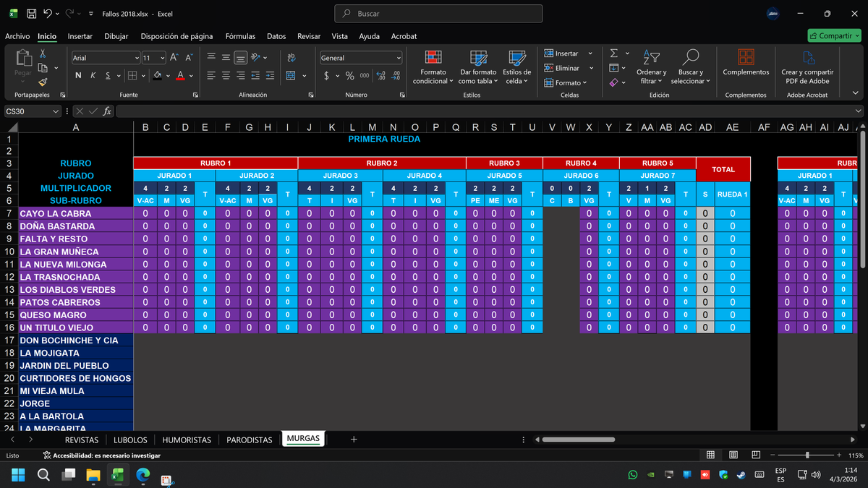This screenshot has height=488, width=868.
Task: Select the LUBOLOS sheet tab
Action: click(130, 440)
